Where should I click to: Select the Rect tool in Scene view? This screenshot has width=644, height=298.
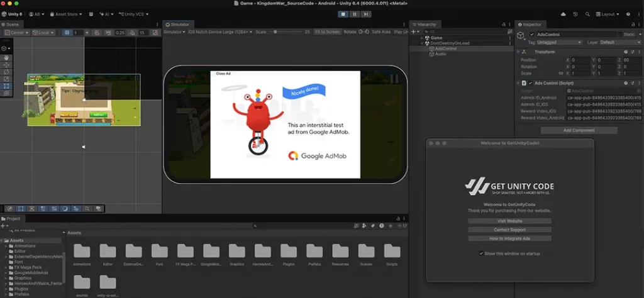[6, 86]
